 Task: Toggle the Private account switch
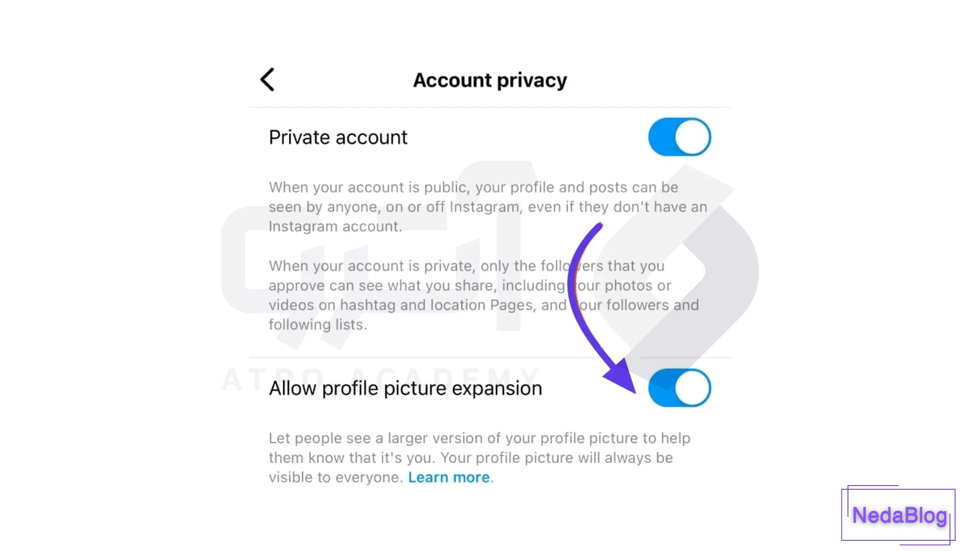(x=679, y=137)
